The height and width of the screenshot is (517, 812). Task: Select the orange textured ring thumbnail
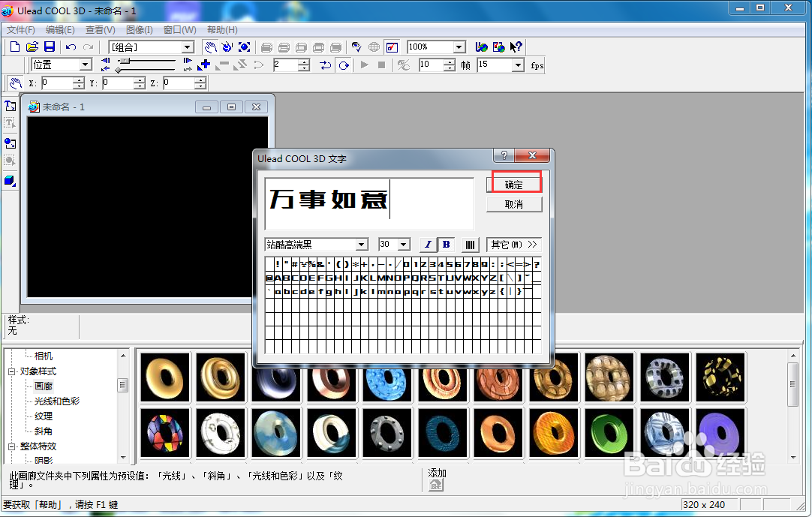[554, 432]
